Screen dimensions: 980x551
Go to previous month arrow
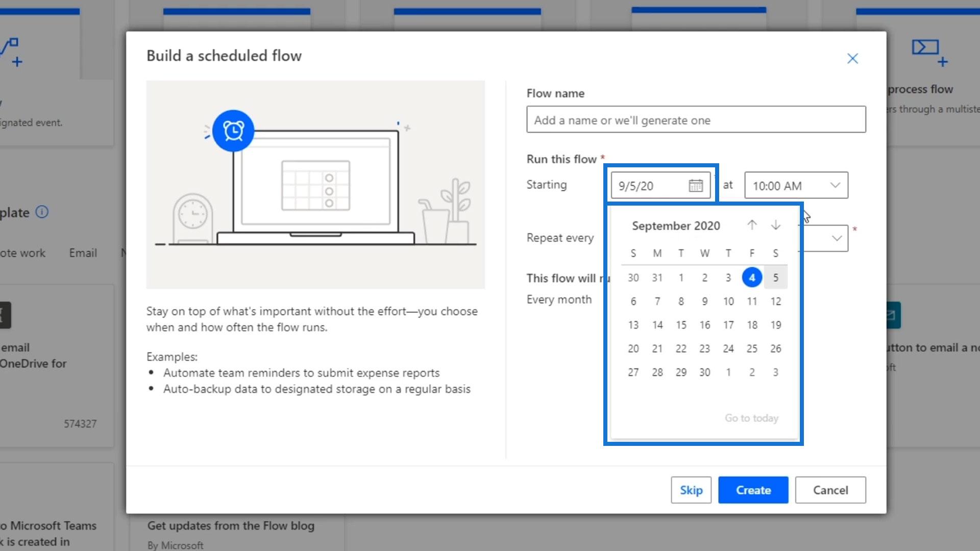pyautogui.click(x=752, y=225)
